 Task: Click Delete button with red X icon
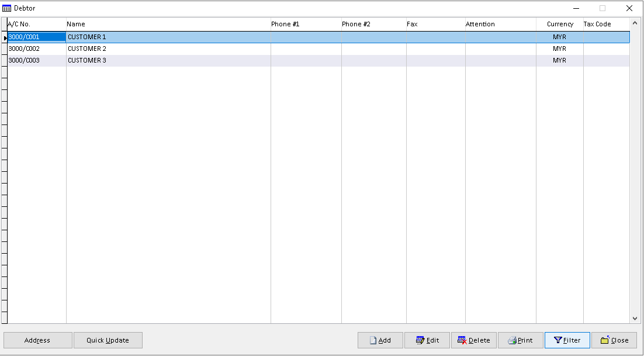(474, 340)
